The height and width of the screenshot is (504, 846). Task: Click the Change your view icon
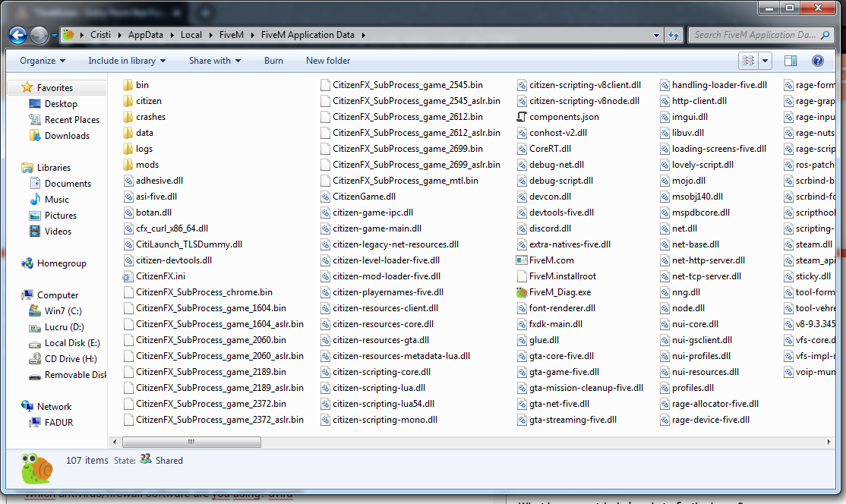[x=748, y=61]
